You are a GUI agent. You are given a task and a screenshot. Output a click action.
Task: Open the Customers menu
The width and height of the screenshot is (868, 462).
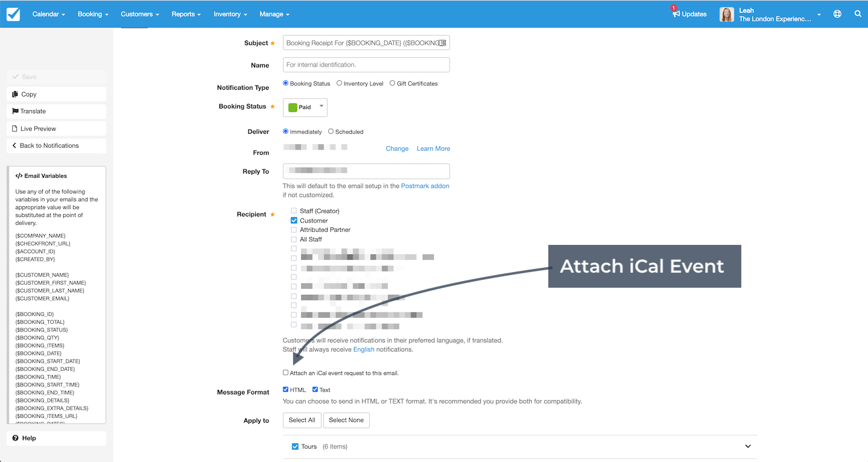(x=140, y=14)
